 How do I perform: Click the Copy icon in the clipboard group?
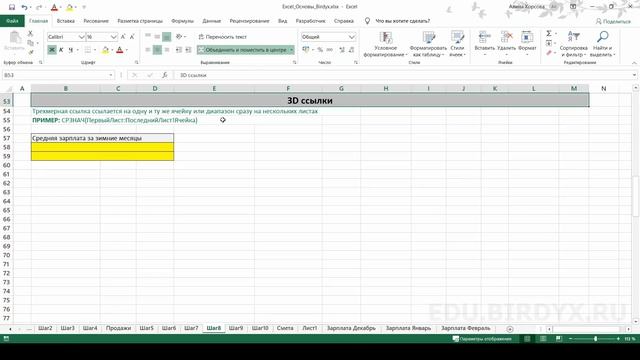pos(30,43)
